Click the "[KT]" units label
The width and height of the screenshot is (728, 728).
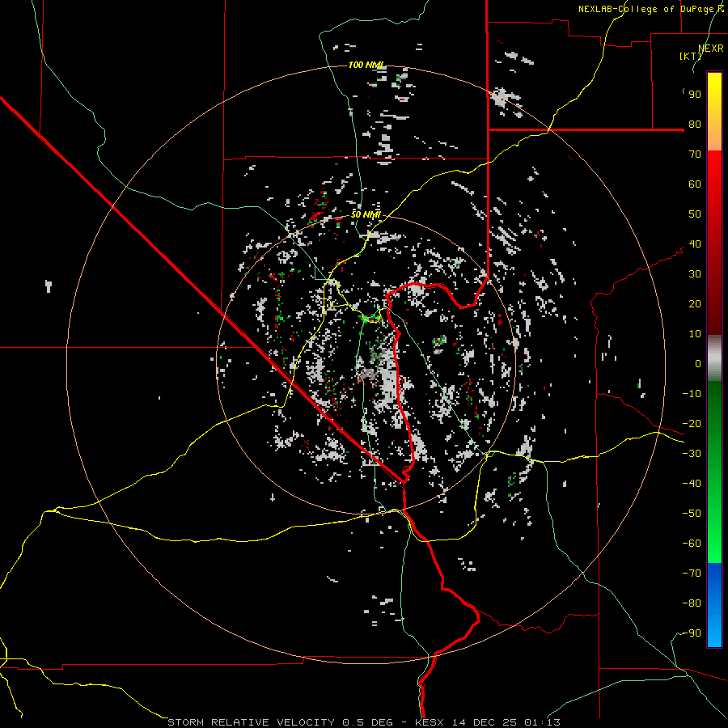[691, 56]
